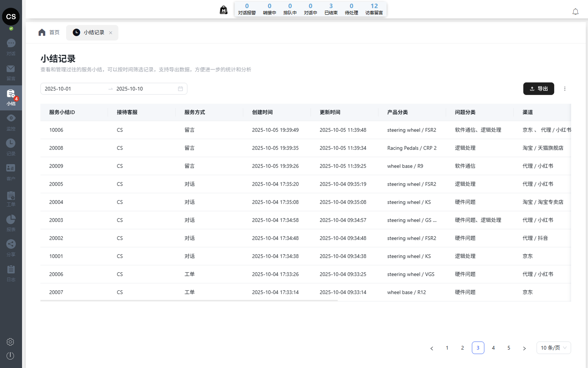This screenshot has width=588, height=368.
Task: Expand the 10 条/页 page size dropdown
Action: (x=553, y=348)
